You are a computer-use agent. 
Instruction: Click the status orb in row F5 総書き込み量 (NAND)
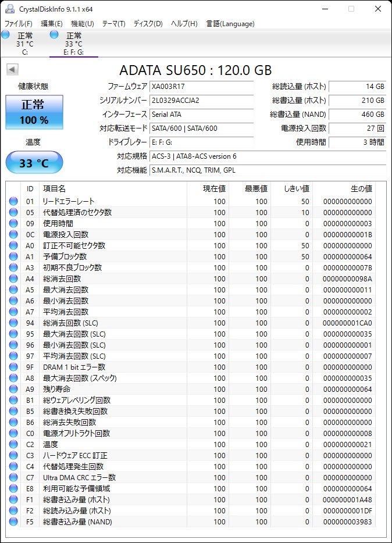click(13, 521)
